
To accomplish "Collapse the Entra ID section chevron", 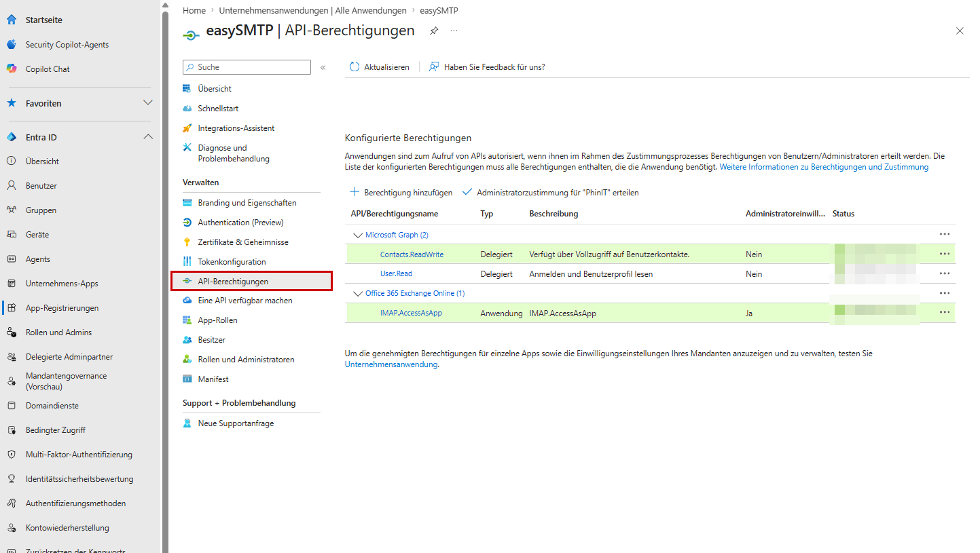I will click(148, 137).
